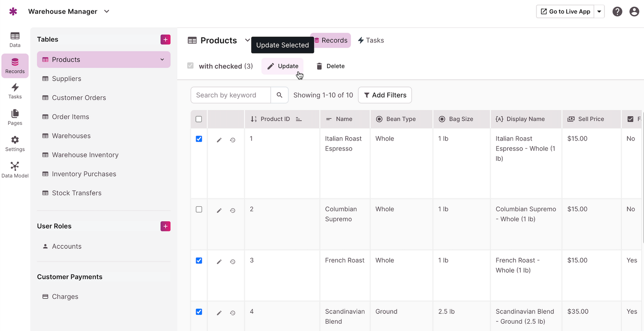This screenshot has height=331, width=644.
Task: Switch to the Tasks tab
Action: (371, 40)
